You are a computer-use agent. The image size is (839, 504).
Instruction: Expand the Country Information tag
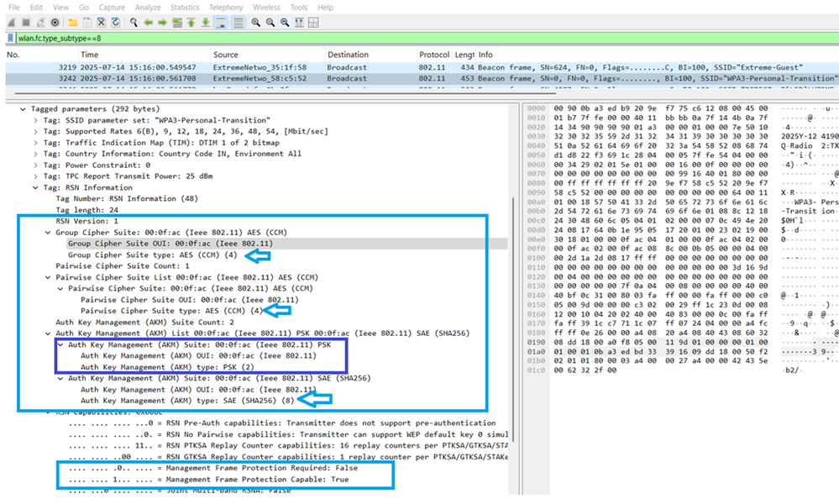35,154
